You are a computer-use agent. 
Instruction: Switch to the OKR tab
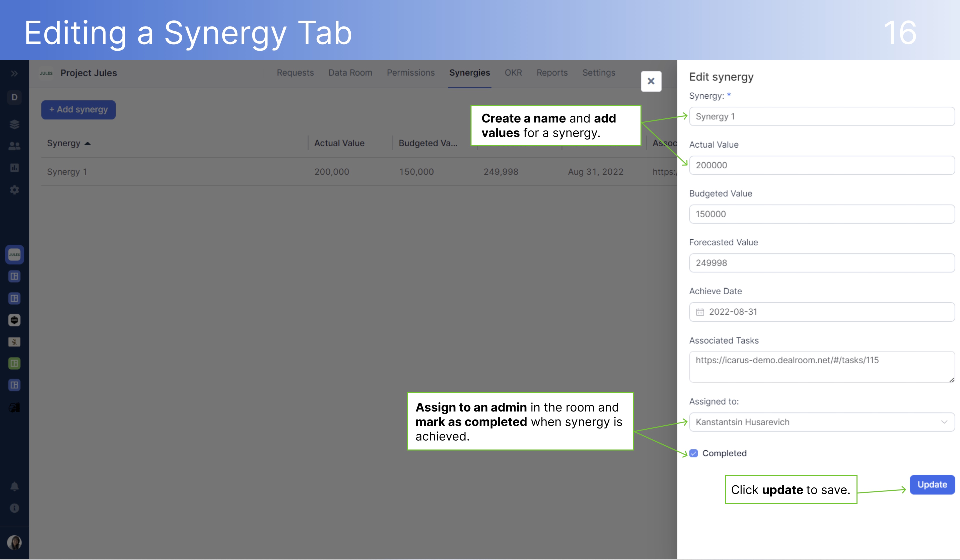513,73
